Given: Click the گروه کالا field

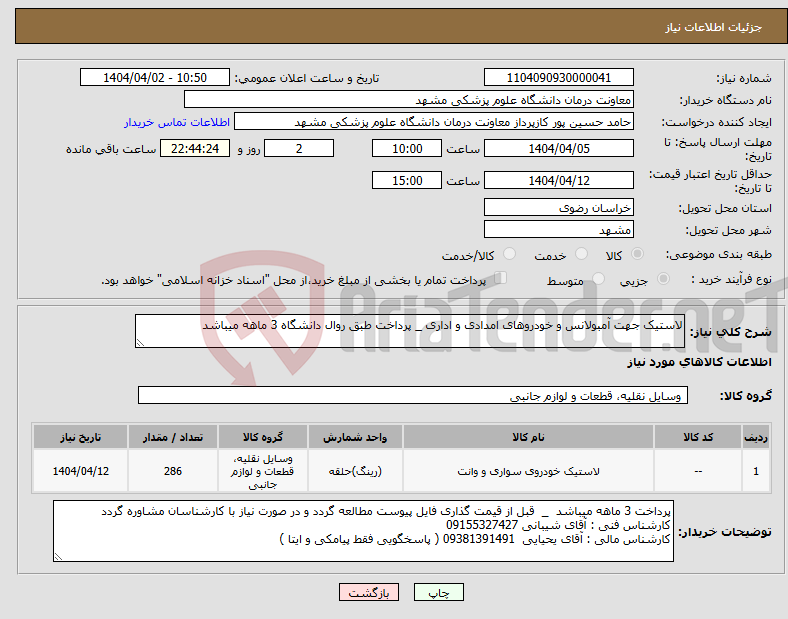Looking at the screenshot, I should 413,395.
